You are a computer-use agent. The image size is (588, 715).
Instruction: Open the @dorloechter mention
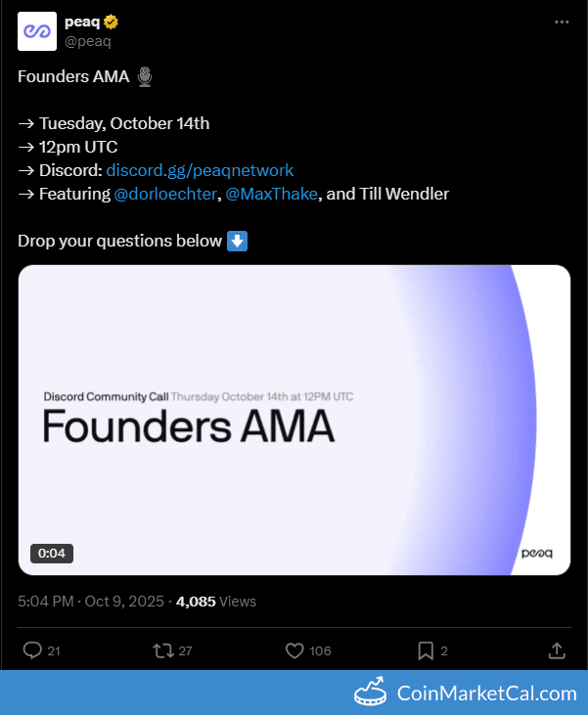[165, 194]
